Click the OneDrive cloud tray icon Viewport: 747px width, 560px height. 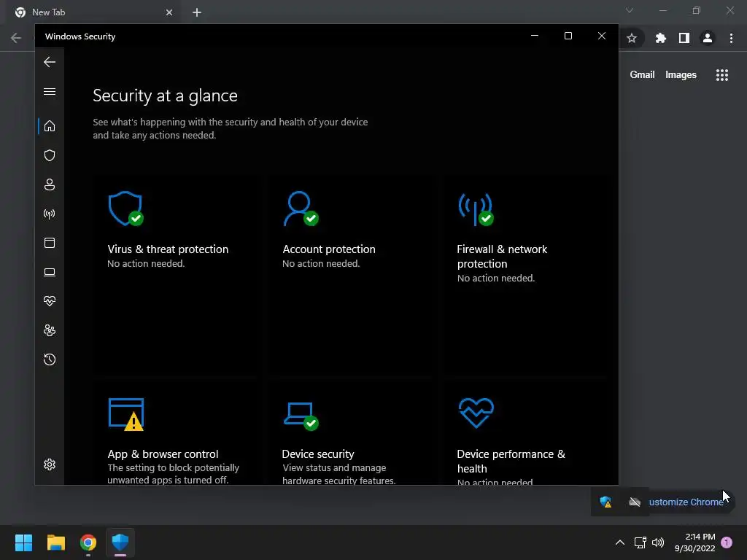pos(635,502)
